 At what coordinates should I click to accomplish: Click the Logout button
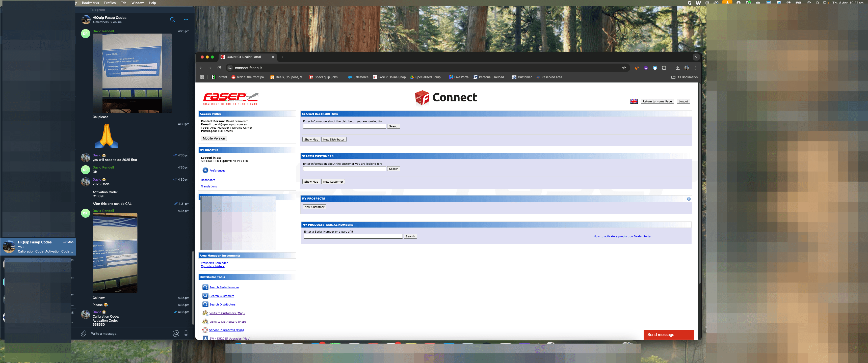683,101
